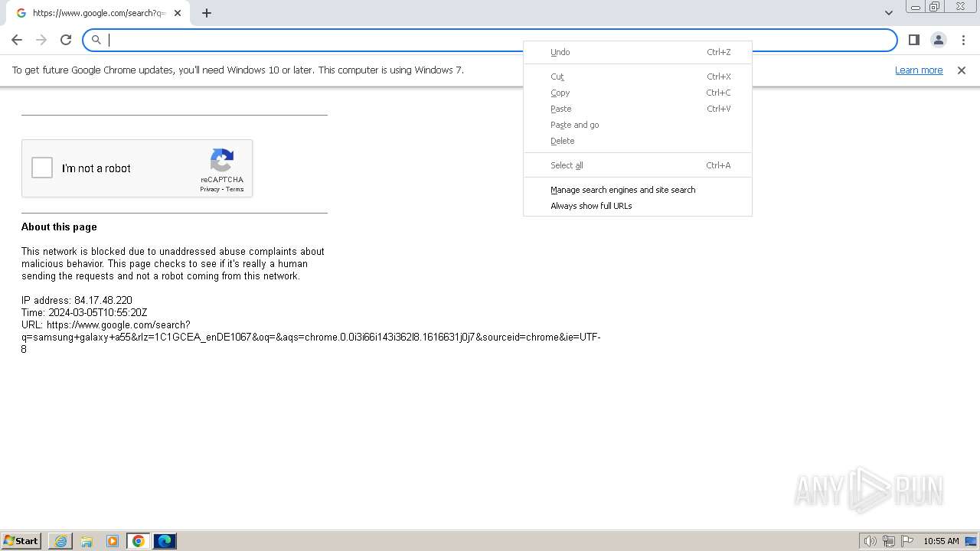Choose Undo in the context menu
Viewport: 980px width, 551px height.
point(638,52)
